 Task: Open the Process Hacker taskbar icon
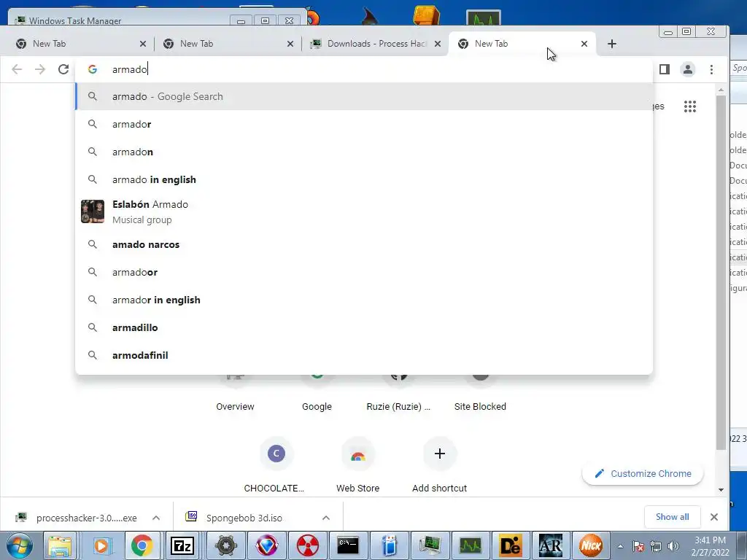pos(430,545)
